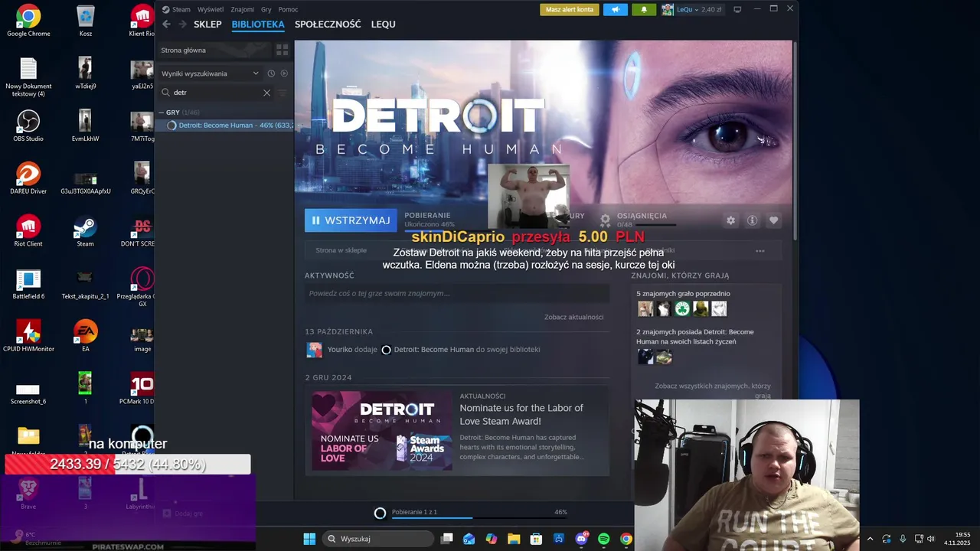Open the Steam menu
980x551 pixels.
coord(177,9)
